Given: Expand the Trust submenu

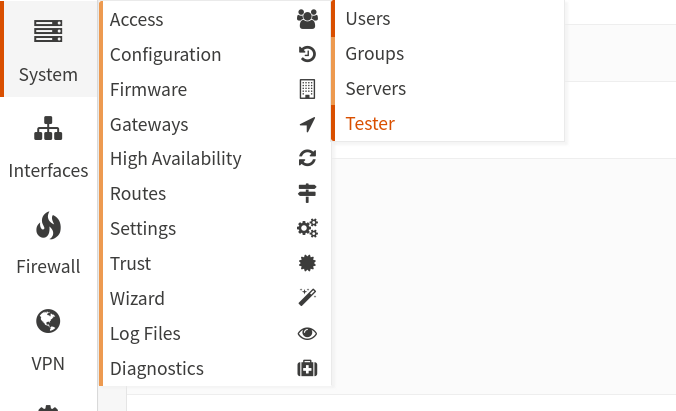Looking at the screenshot, I should (x=215, y=264).
